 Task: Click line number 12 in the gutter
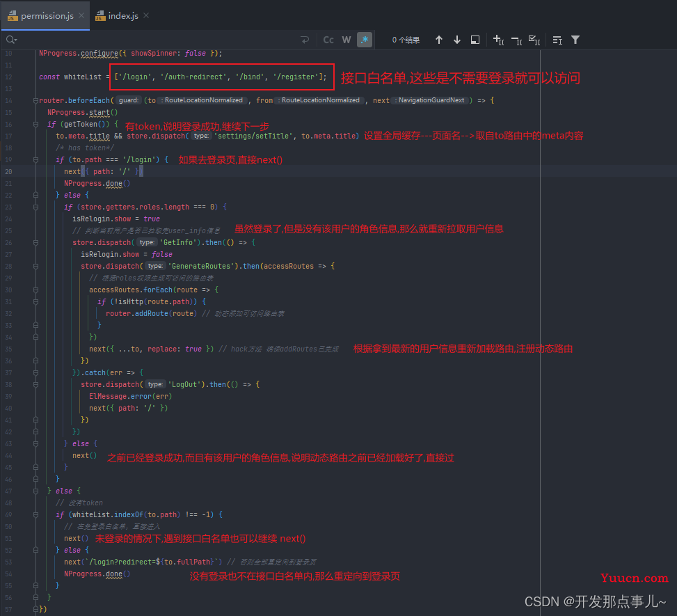point(8,77)
